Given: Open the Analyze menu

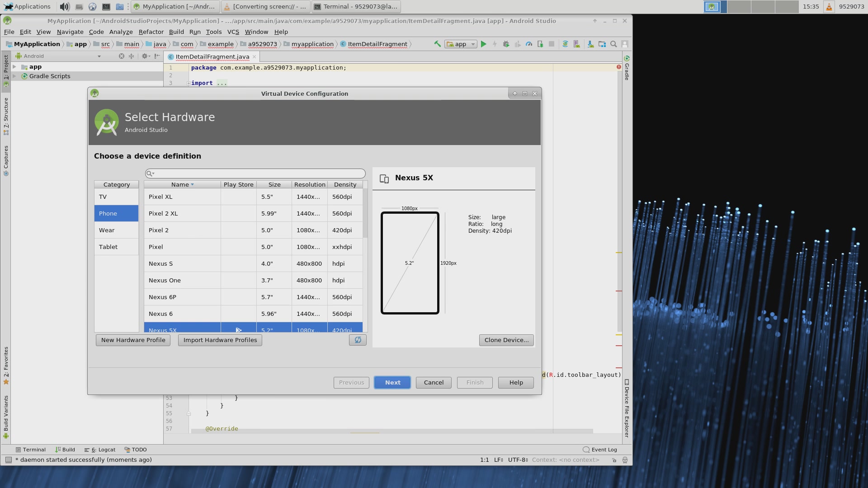Looking at the screenshot, I should click(x=121, y=32).
